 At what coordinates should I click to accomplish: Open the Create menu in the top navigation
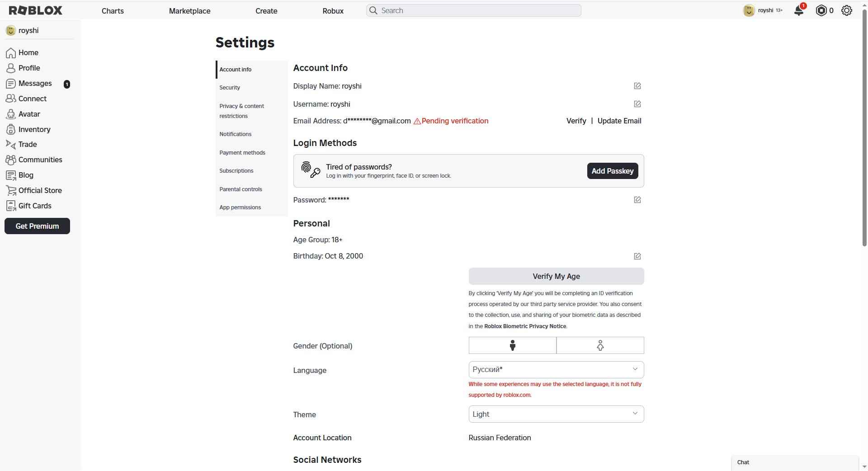266,10
